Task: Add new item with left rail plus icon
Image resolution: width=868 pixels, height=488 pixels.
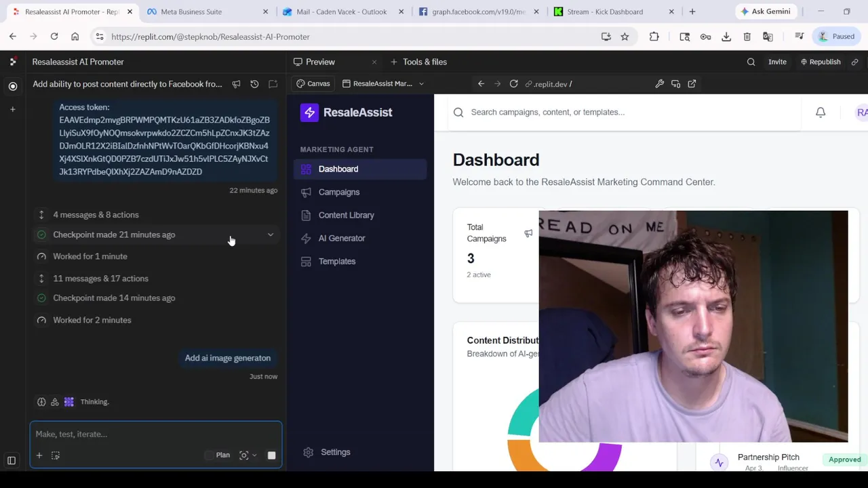Action: coord(12,109)
